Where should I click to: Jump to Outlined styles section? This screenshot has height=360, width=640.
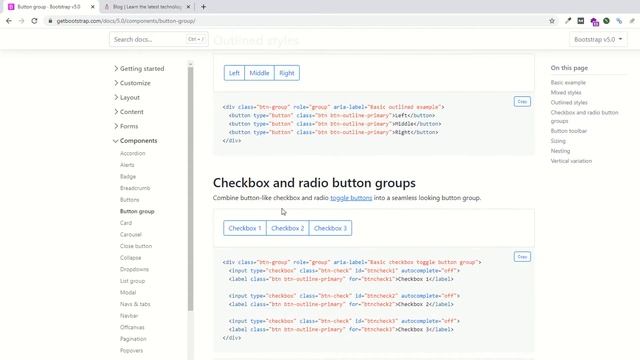569,102
